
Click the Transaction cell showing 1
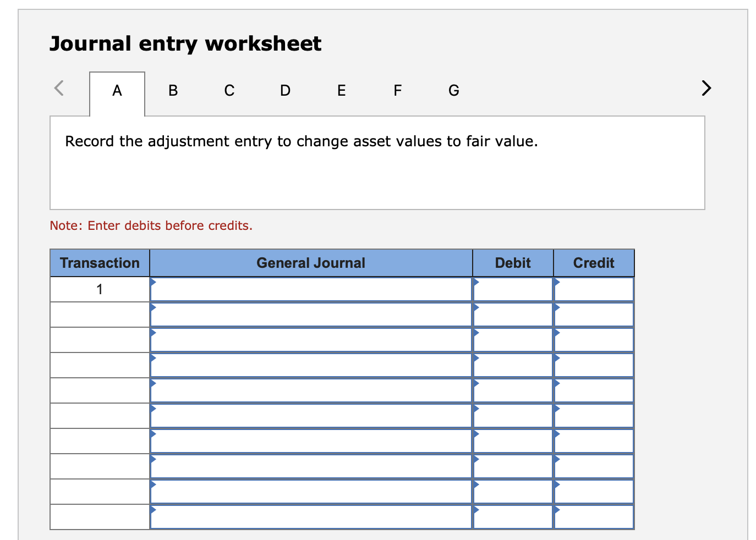coord(99,288)
